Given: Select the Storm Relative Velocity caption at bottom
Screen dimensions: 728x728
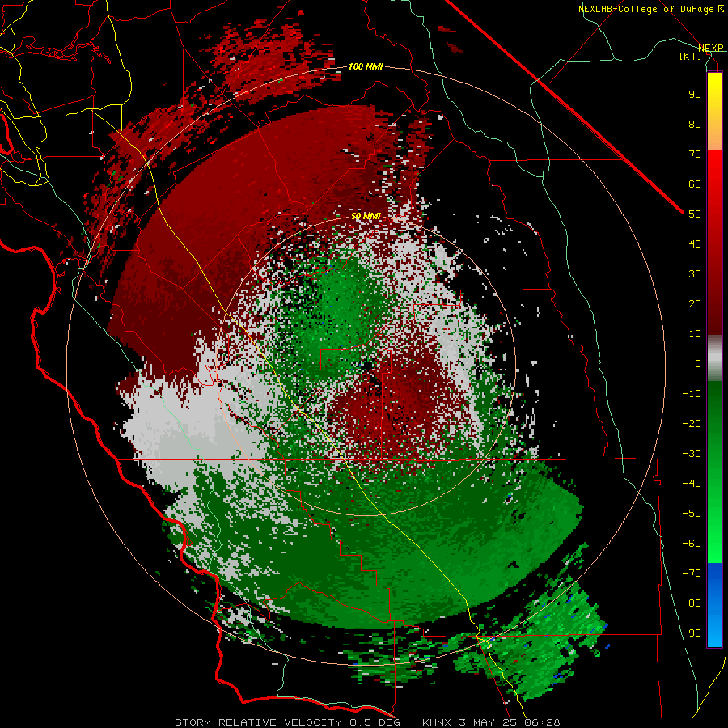Looking at the screenshot, I should coord(367,722).
